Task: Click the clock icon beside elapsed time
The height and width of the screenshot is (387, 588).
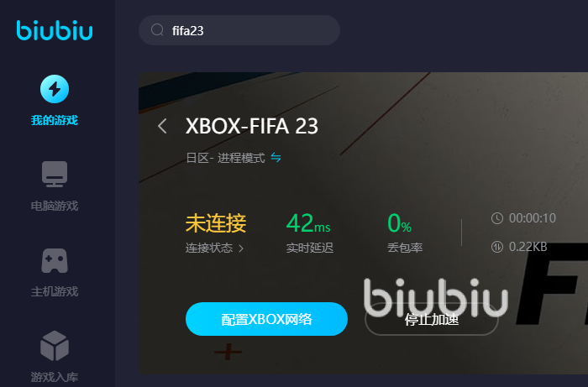Action: 497,218
